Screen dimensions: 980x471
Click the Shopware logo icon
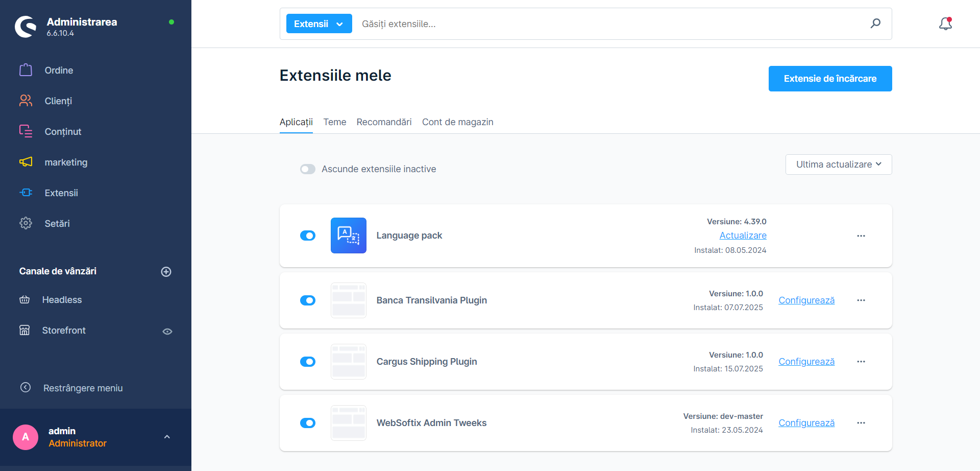point(26,27)
